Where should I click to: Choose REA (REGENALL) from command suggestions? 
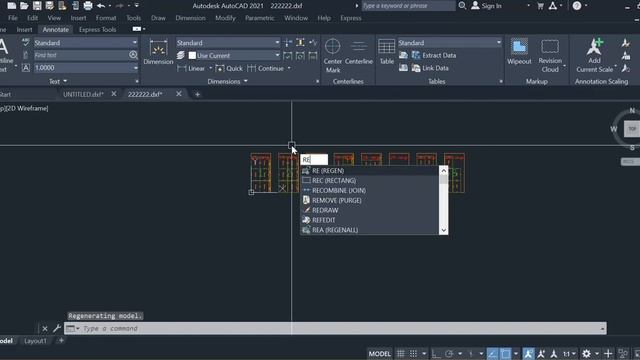tap(369, 230)
